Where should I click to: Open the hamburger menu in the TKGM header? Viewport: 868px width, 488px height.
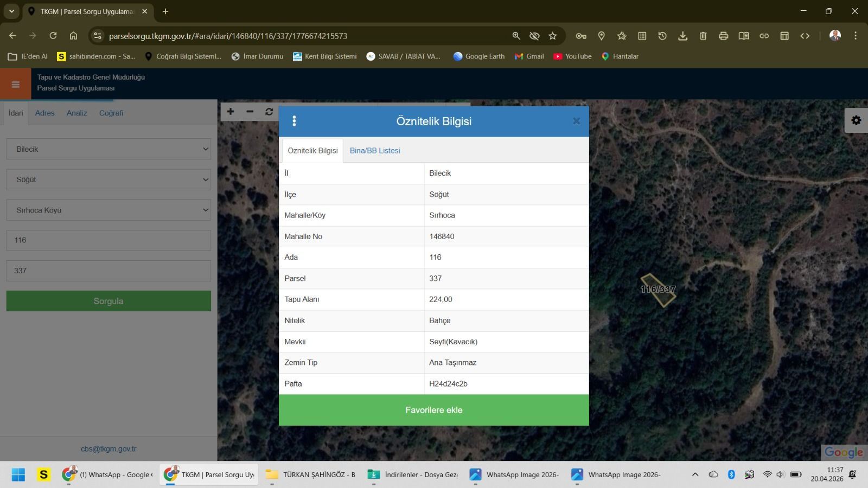click(15, 84)
